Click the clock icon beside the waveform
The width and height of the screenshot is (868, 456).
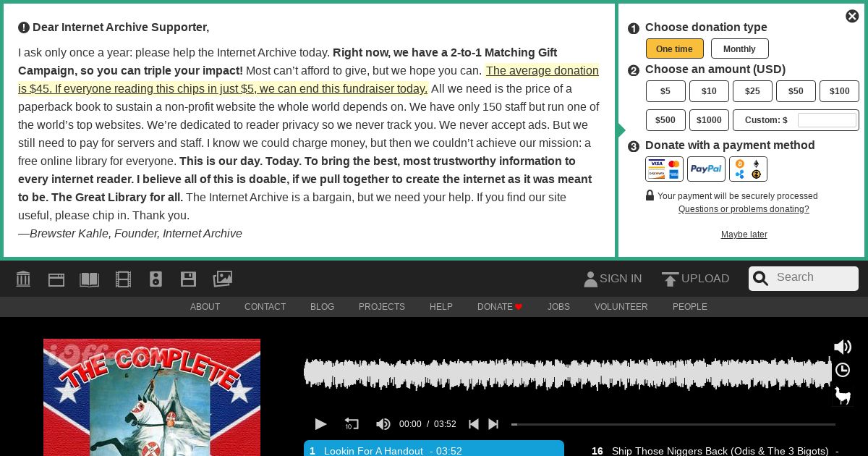pos(843,371)
